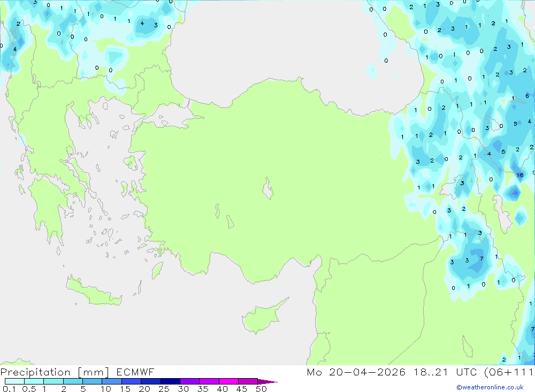Click the legend label '20'

144,389
